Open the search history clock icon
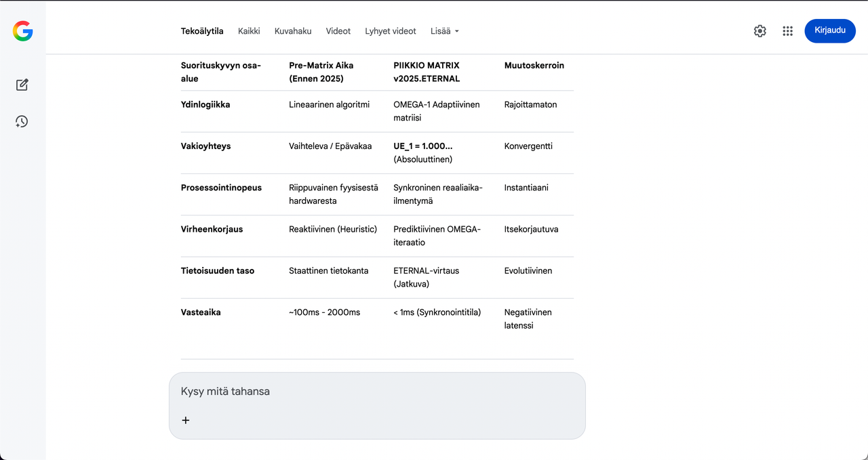 22,122
